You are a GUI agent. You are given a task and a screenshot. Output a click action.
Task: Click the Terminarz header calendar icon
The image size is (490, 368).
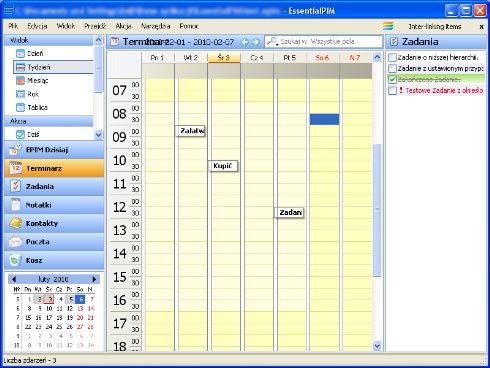[x=115, y=42]
